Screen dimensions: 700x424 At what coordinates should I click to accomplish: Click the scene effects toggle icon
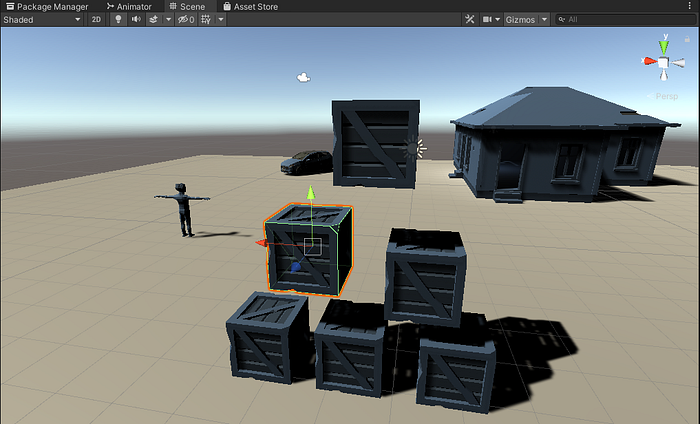pos(153,19)
